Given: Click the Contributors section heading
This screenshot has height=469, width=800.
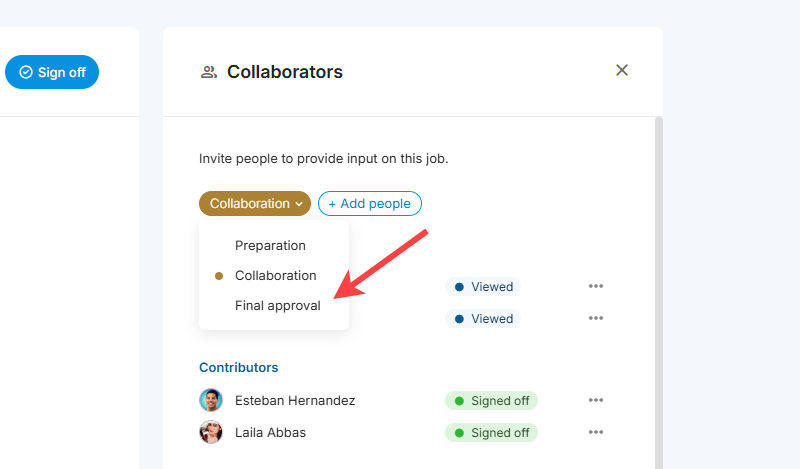Looking at the screenshot, I should pyautogui.click(x=238, y=367).
